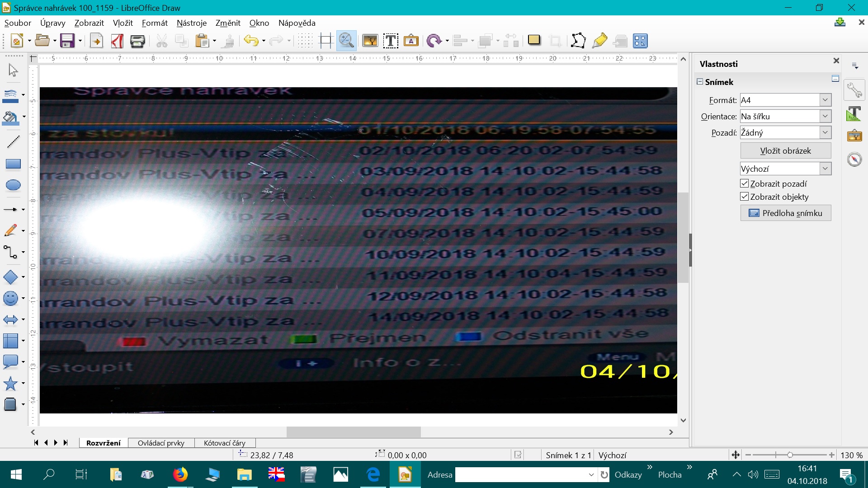This screenshot has width=868, height=488.
Task: Select the Line drawing tool
Action: coord(13,142)
